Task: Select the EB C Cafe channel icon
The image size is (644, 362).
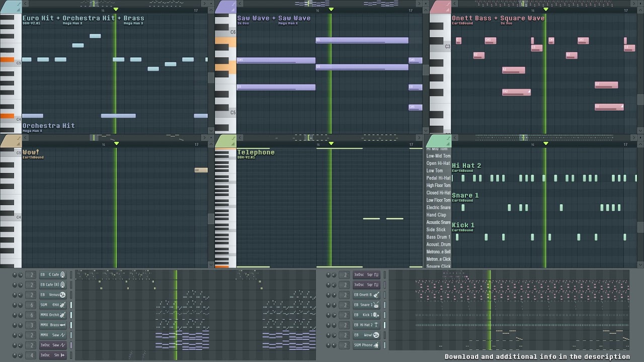Action: coord(62,275)
